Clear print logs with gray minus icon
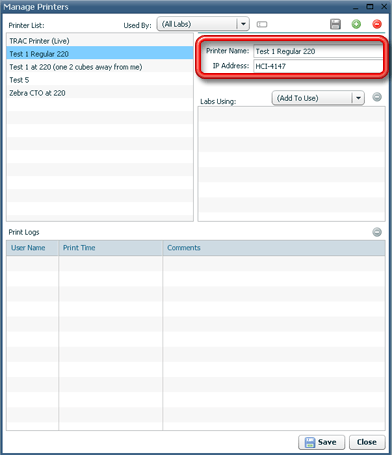The height and width of the screenshot is (455, 392). coord(377,232)
